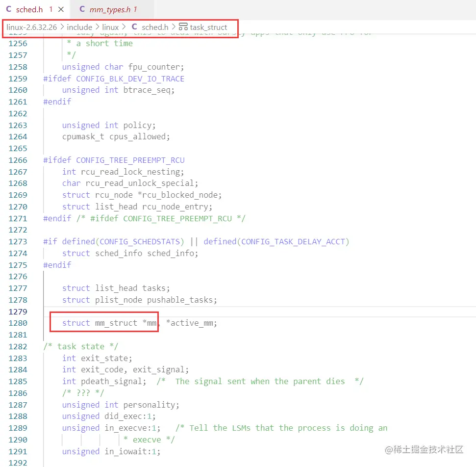Click '#endif' on line 1275
The width and height of the screenshot is (476, 467).
coord(57,265)
